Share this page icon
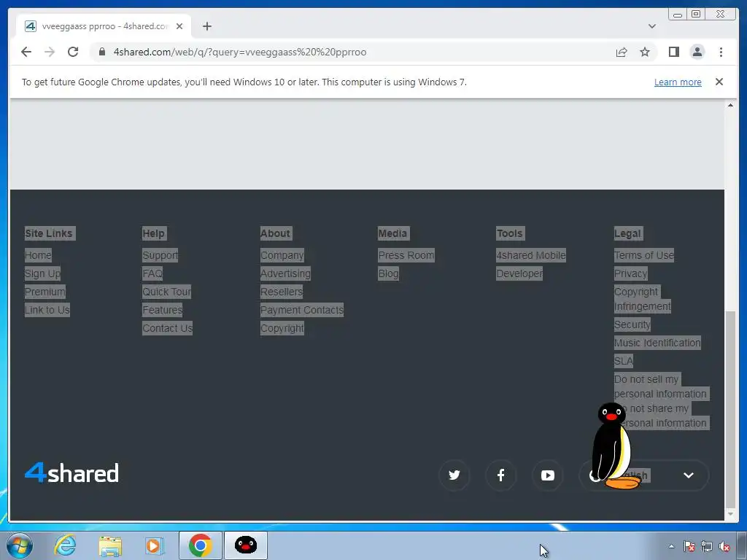Viewport: 747px width, 560px height. tap(622, 52)
